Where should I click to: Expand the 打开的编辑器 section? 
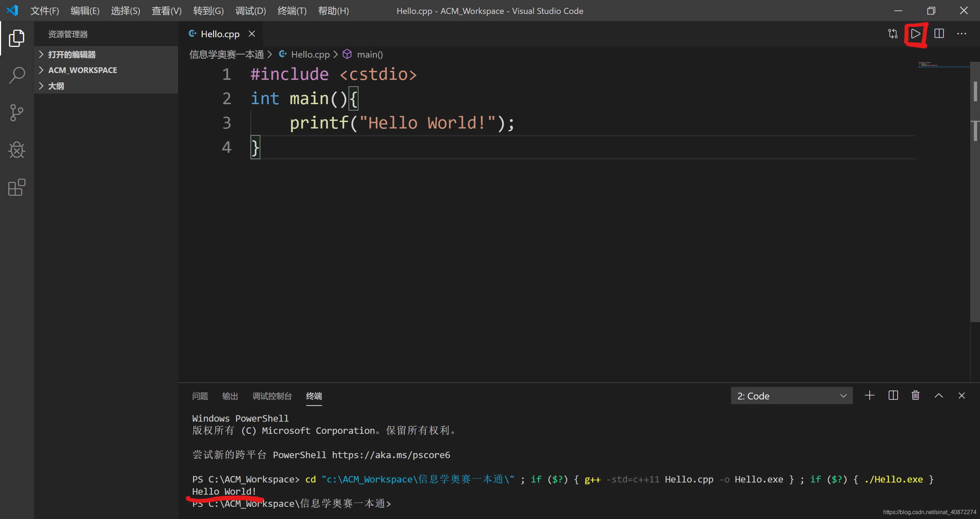106,54
